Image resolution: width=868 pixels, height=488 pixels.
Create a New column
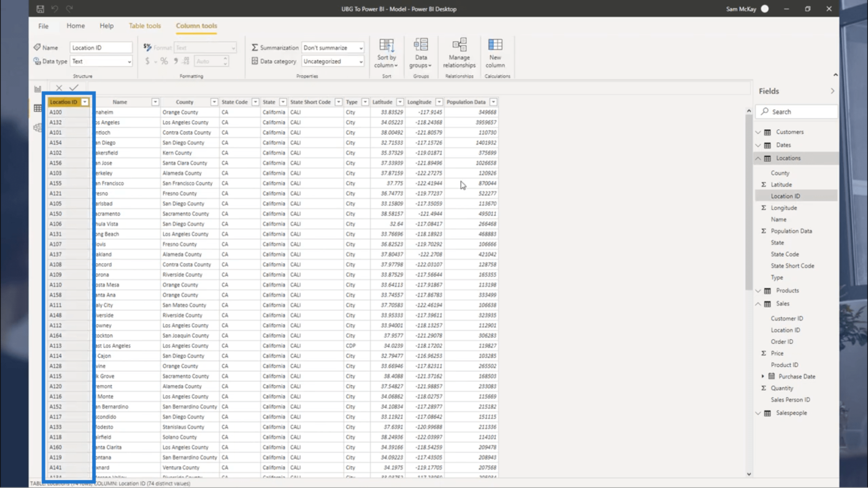[x=495, y=53]
